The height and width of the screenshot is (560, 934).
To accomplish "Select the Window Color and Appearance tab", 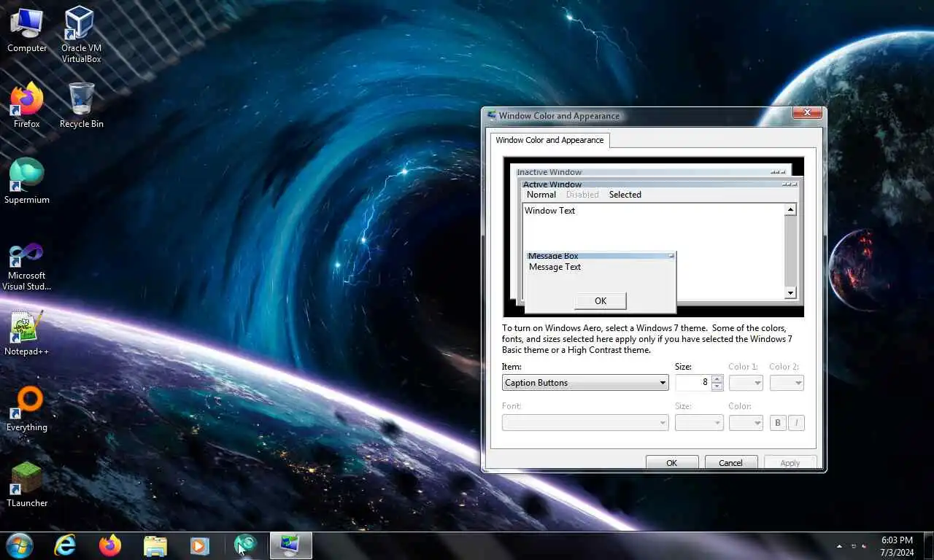I will coord(549,140).
